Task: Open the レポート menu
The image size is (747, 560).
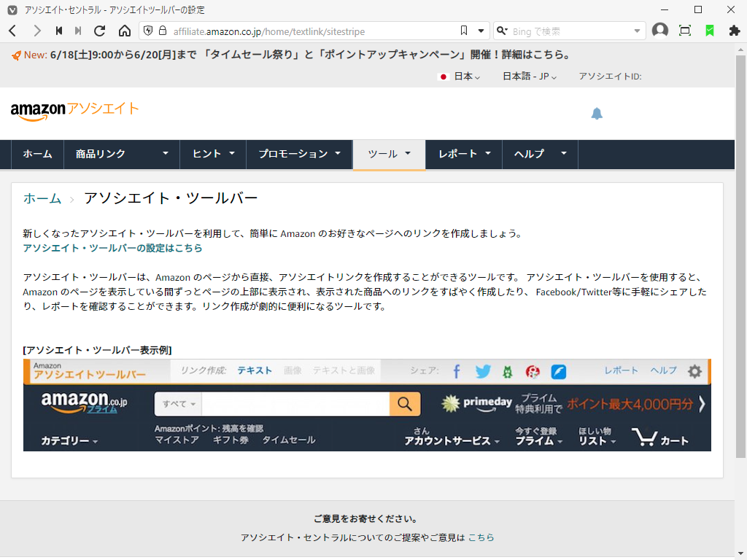Action: click(x=463, y=154)
